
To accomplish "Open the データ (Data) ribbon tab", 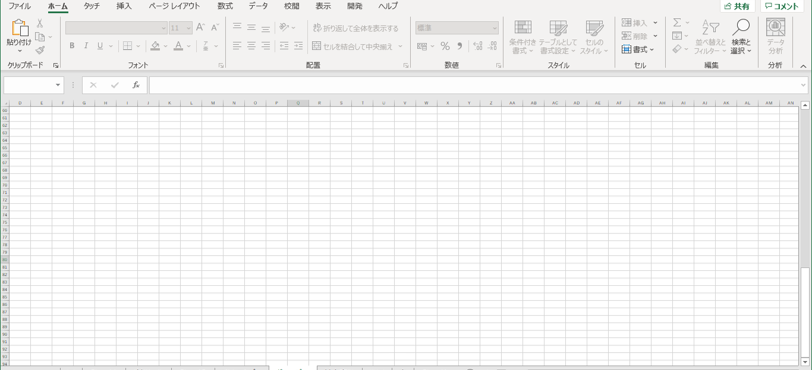I will click(258, 6).
